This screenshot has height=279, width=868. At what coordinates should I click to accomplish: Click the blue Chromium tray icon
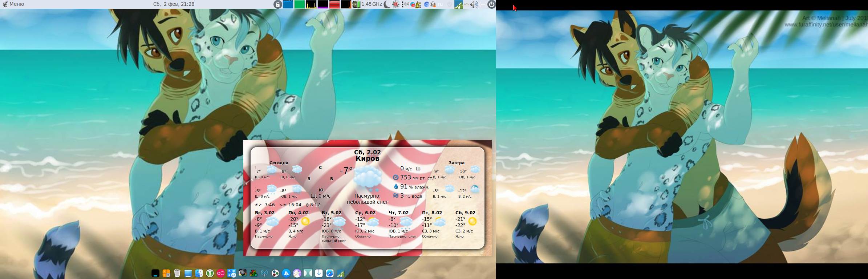[x=427, y=4]
